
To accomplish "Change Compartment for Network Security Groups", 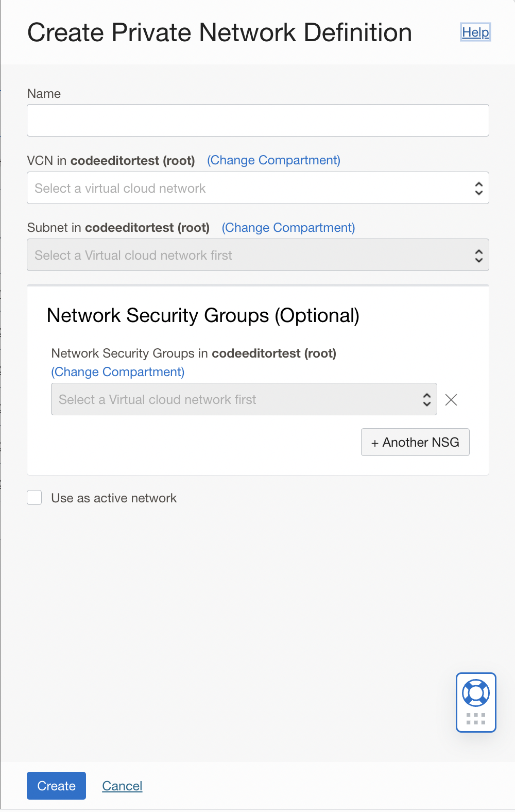I will [x=117, y=371].
